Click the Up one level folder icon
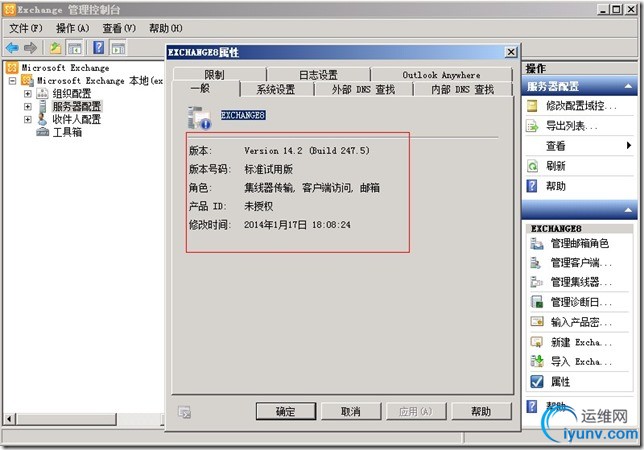Image resolution: width=644 pixels, height=450 pixels. (x=55, y=48)
